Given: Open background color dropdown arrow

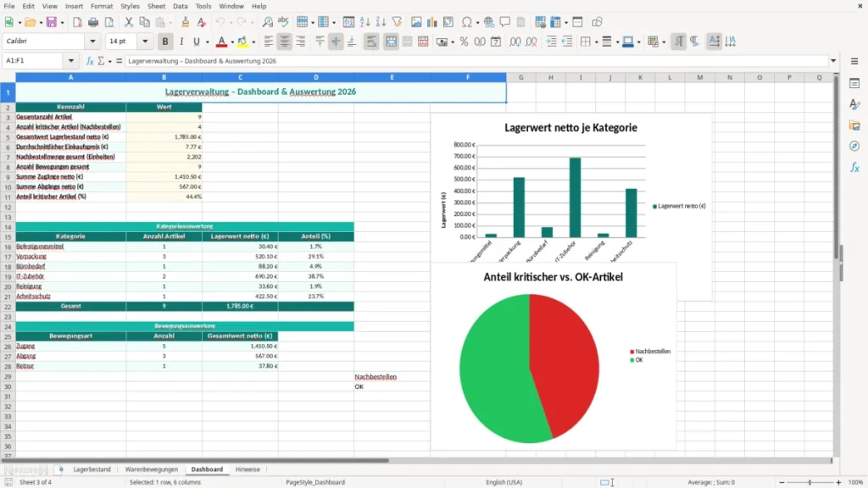Looking at the screenshot, I should pyautogui.click(x=253, y=42).
